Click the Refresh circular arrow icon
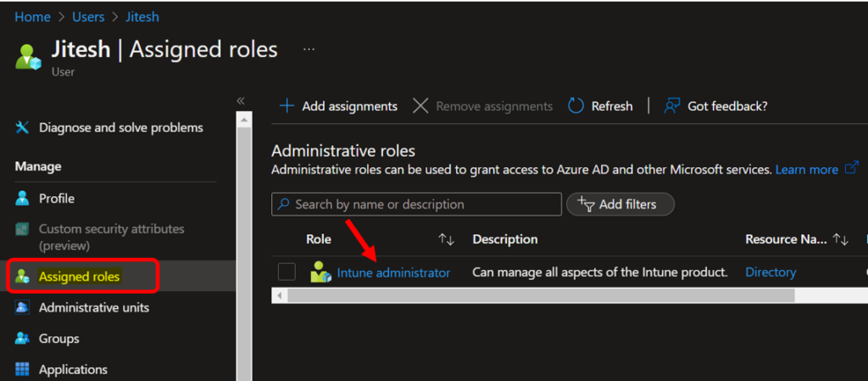Viewport: 868px width, 381px height. pos(576,106)
